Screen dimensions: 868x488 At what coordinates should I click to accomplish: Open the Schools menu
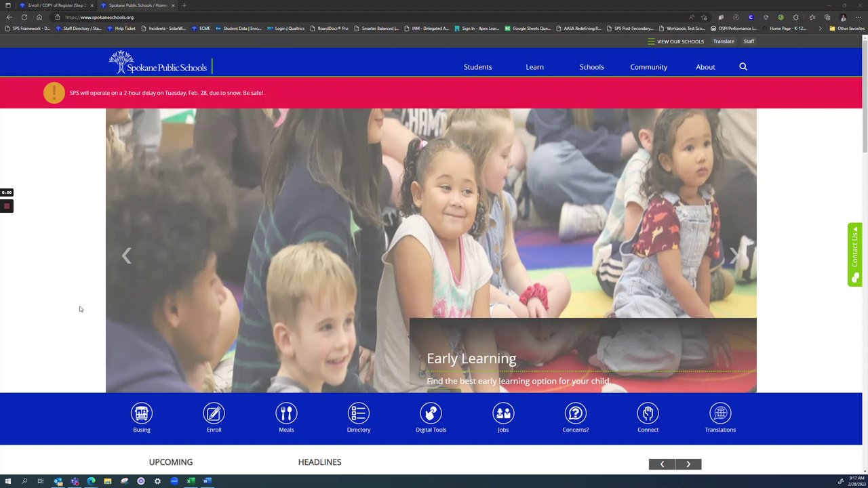[x=591, y=67]
